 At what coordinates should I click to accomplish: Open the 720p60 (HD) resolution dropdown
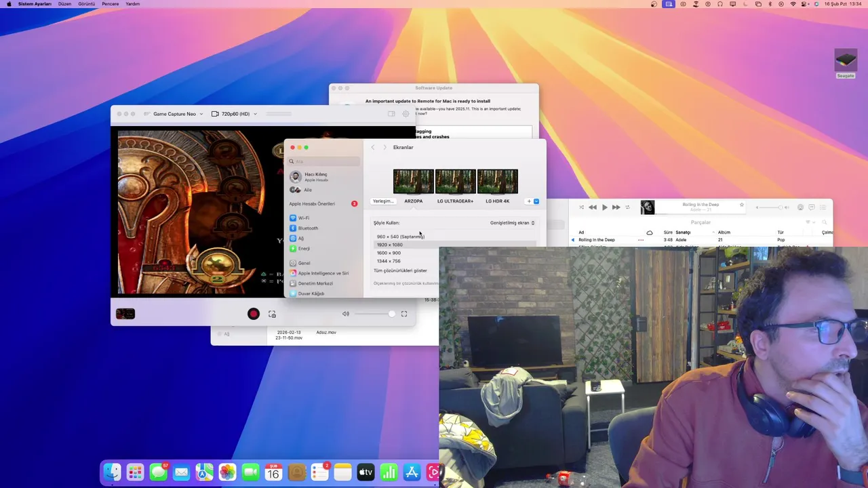[x=235, y=114]
